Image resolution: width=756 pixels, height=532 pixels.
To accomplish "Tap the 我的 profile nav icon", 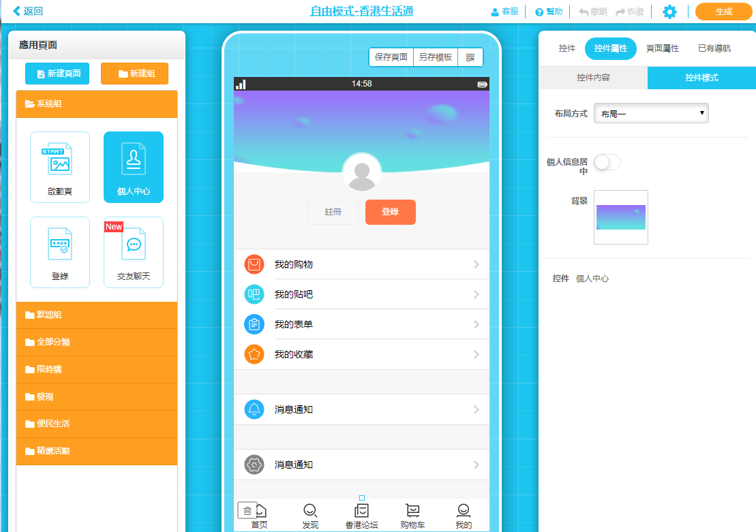I will click(464, 510).
